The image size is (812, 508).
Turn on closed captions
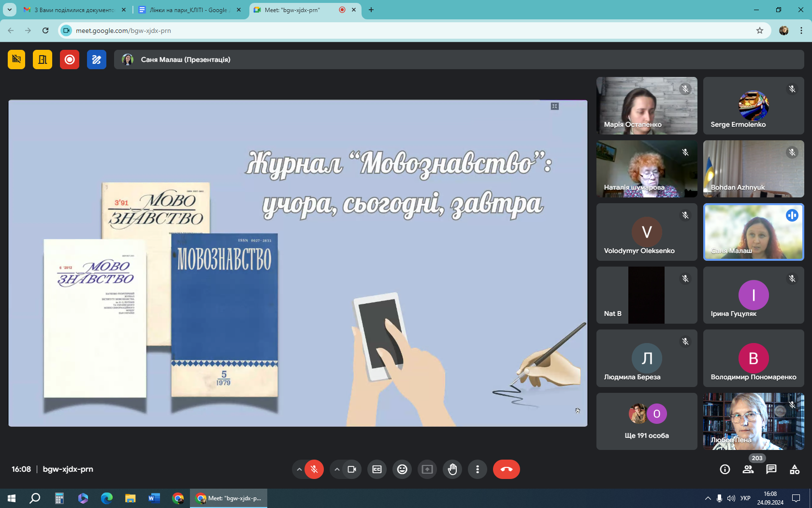pyautogui.click(x=377, y=469)
